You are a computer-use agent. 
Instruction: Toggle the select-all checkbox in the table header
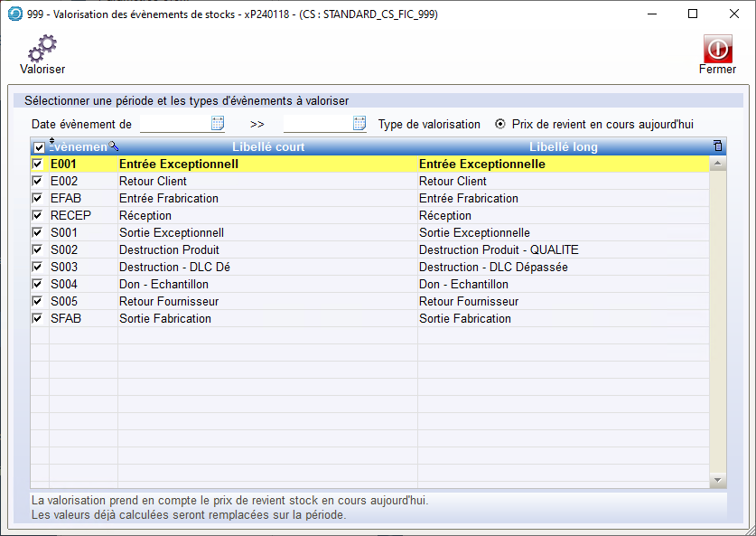[39, 147]
